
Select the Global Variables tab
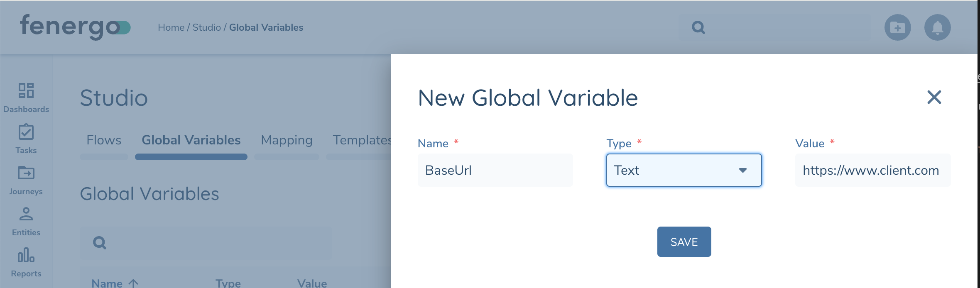click(x=191, y=140)
